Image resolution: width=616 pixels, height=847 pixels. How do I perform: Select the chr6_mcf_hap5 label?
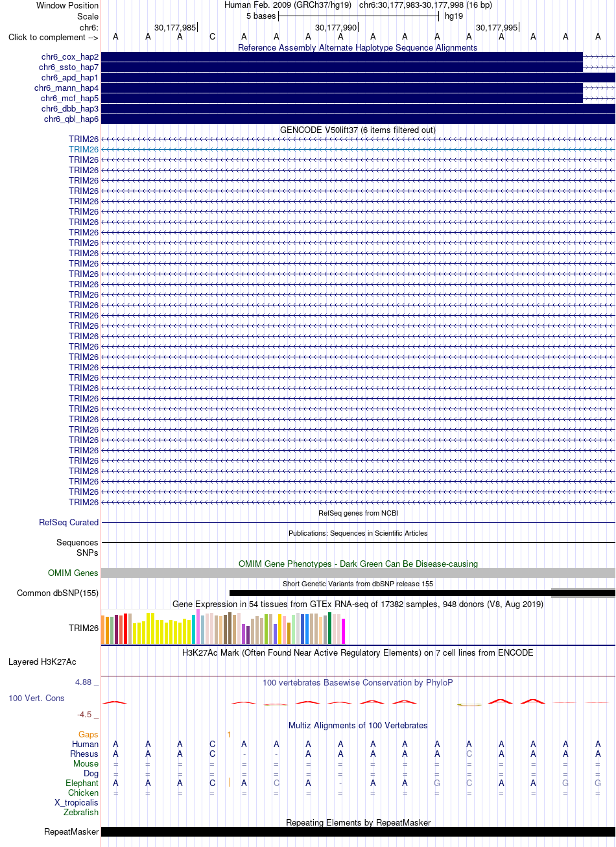(x=69, y=99)
